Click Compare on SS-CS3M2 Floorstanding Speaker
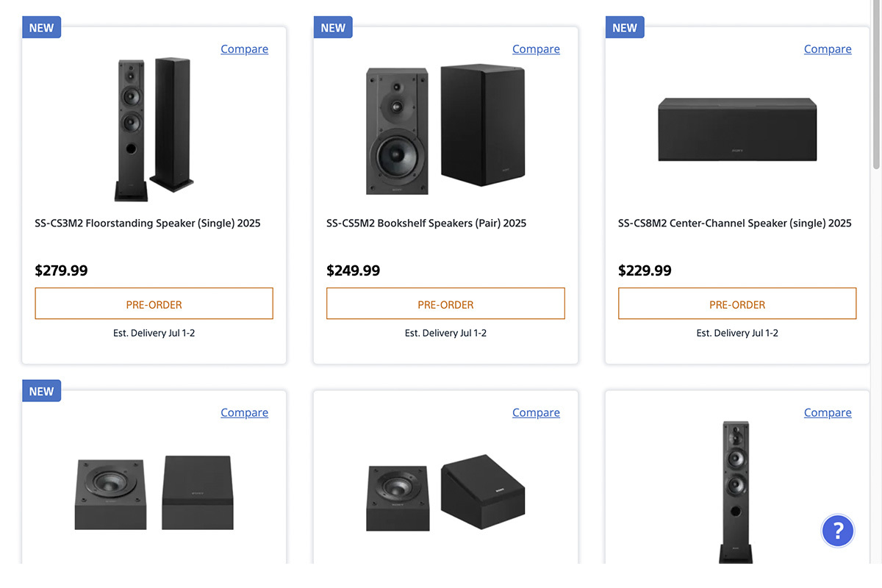The width and height of the screenshot is (882, 588). pyautogui.click(x=244, y=49)
